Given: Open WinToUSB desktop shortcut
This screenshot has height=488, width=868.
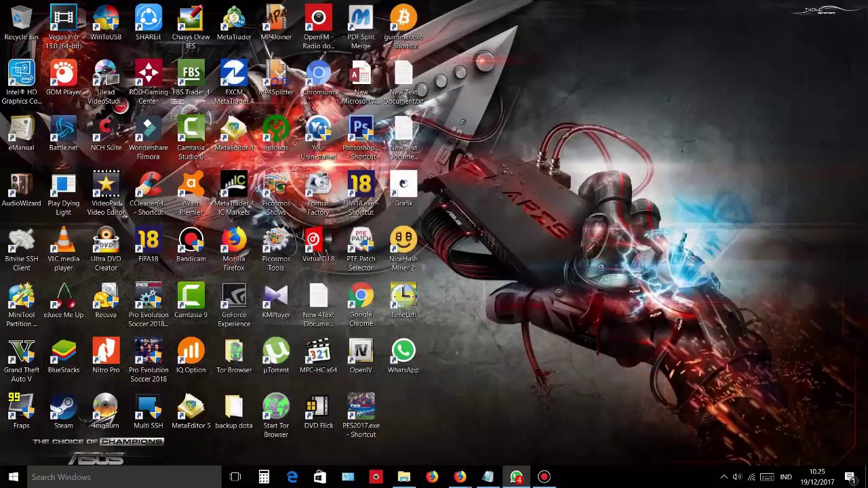Looking at the screenshot, I should tap(106, 22).
